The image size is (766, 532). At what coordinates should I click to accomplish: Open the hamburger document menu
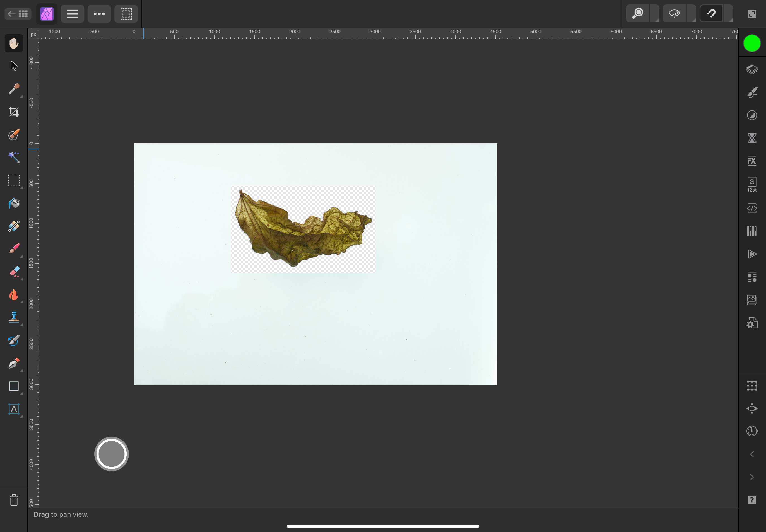pyautogui.click(x=72, y=14)
